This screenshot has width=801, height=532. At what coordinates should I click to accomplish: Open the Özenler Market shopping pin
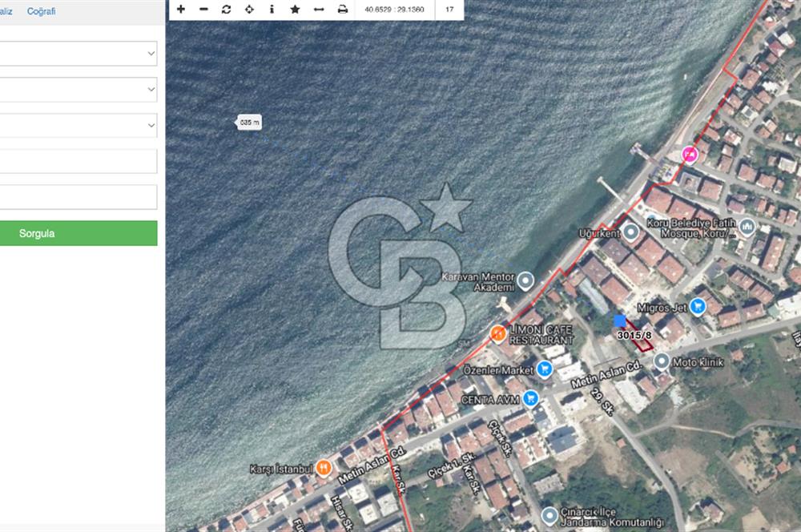pyautogui.click(x=545, y=369)
